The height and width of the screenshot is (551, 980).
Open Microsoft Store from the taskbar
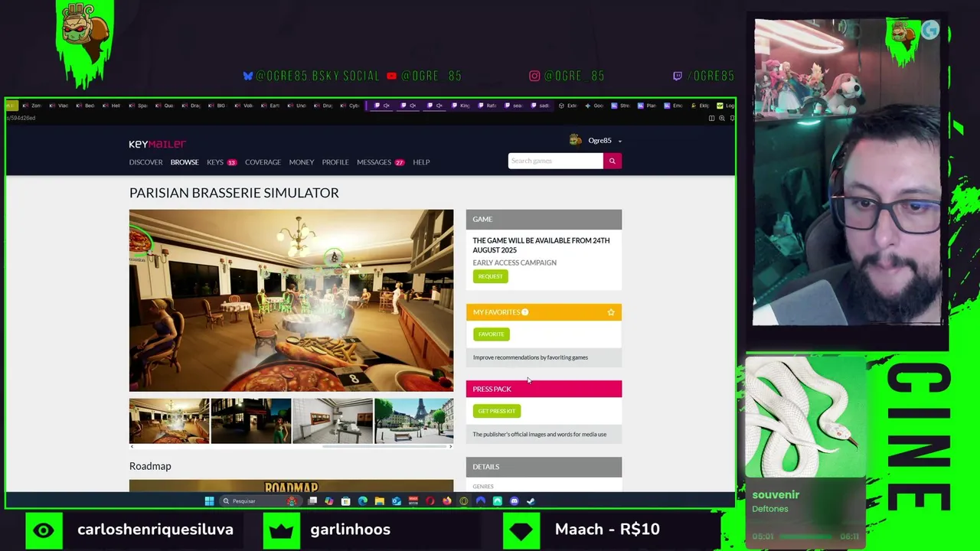[346, 501]
